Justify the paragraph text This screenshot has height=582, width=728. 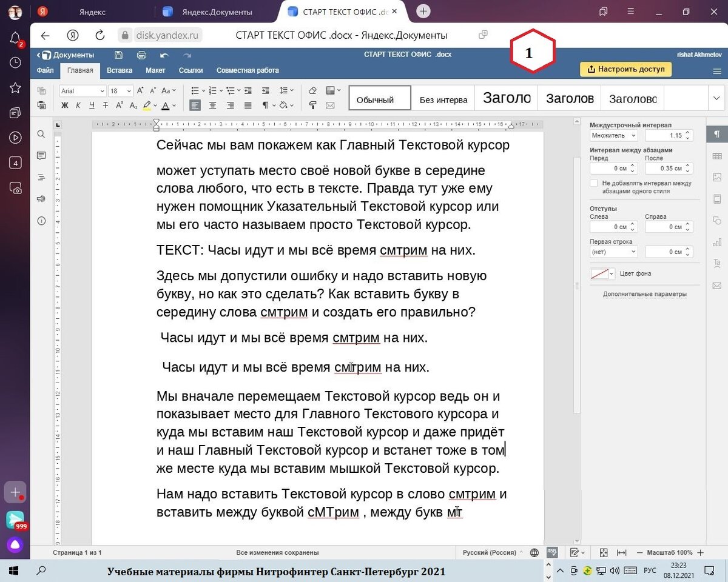tap(248, 105)
